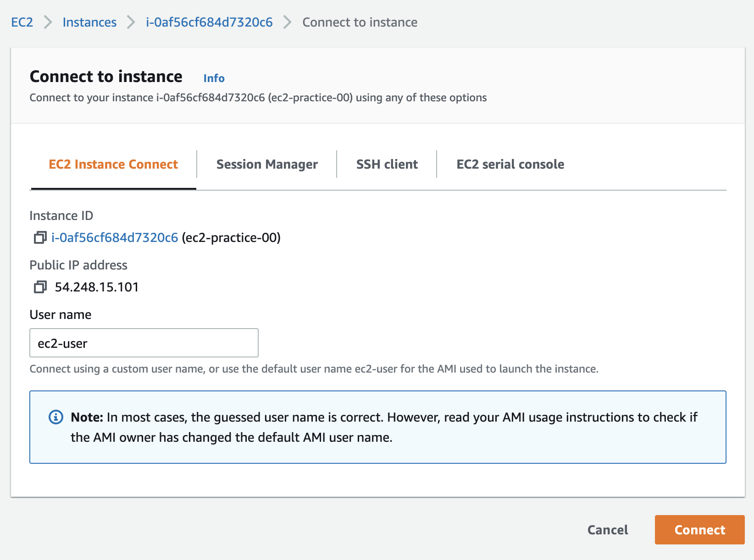This screenshot has height=560, width=754.
Task: Open the Info link beside the heading
Action: click(x=214, y=78)
